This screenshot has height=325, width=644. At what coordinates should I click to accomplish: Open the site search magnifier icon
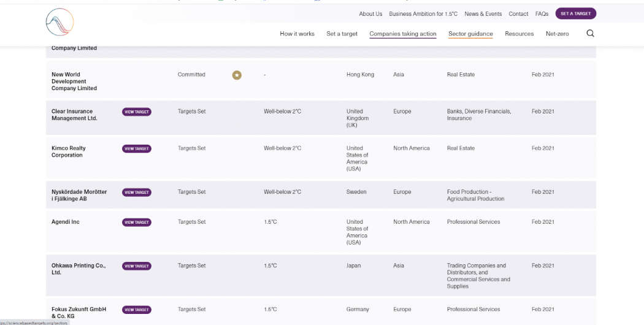tap(590, 34)
